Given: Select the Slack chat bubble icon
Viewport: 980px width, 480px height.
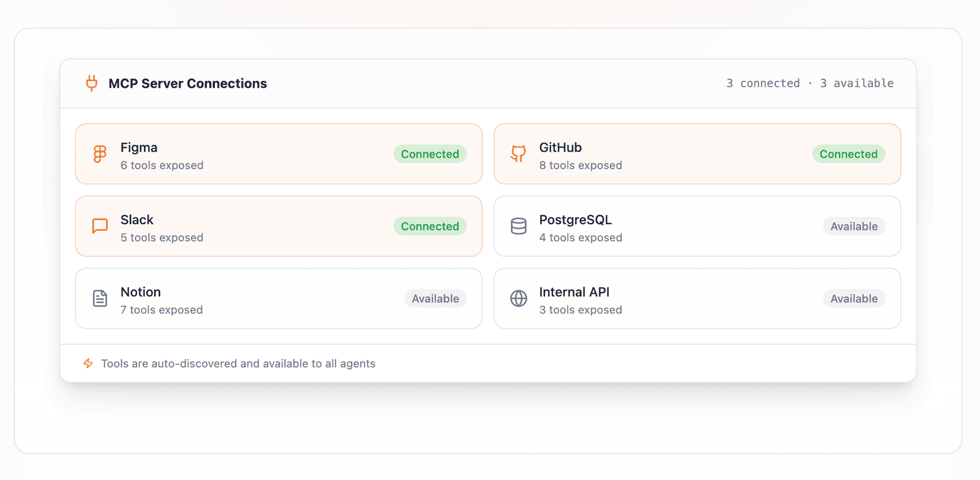Looking at the screenshot, I should pos(100,226).
